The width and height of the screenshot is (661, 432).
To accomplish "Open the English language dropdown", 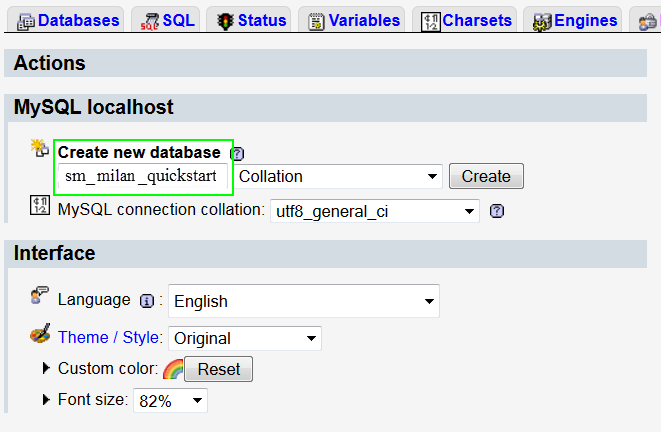I will click(304, 301).
